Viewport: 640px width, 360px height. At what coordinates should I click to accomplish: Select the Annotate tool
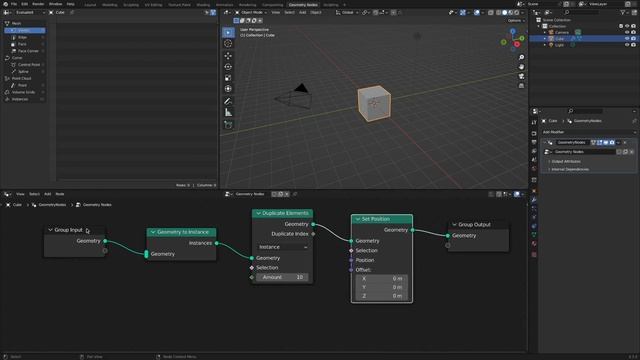tap(228, 101)
